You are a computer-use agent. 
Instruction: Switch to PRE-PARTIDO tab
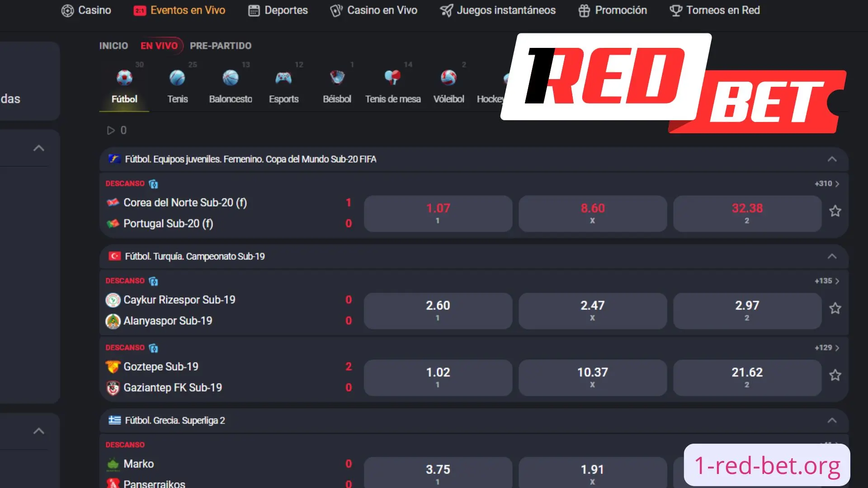click(221, 46)
